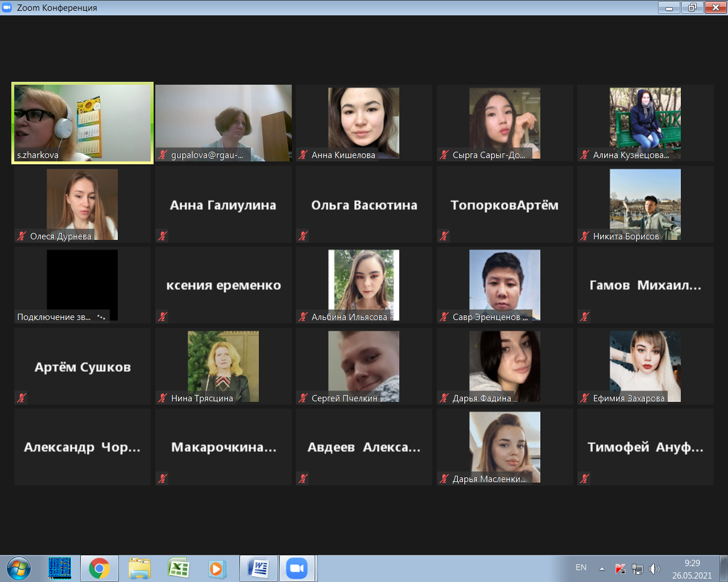
Task: Click the Ольга Васютина participant tile
Action: (364, 205)
